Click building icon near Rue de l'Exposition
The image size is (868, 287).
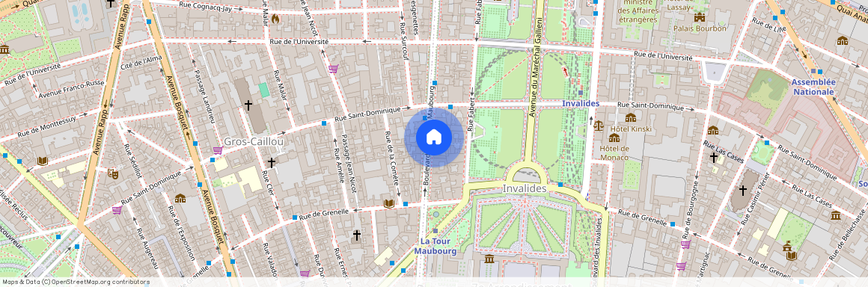point(180,198)
